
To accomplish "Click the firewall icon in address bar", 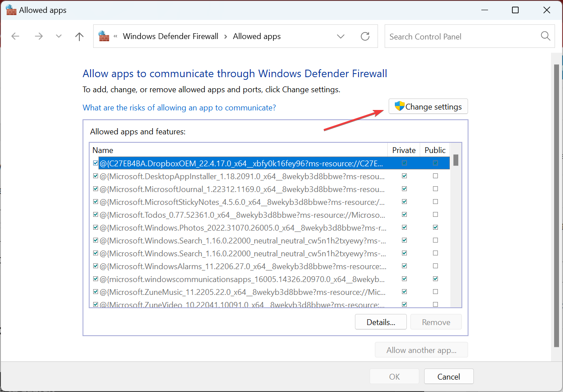I will point(104,36).
